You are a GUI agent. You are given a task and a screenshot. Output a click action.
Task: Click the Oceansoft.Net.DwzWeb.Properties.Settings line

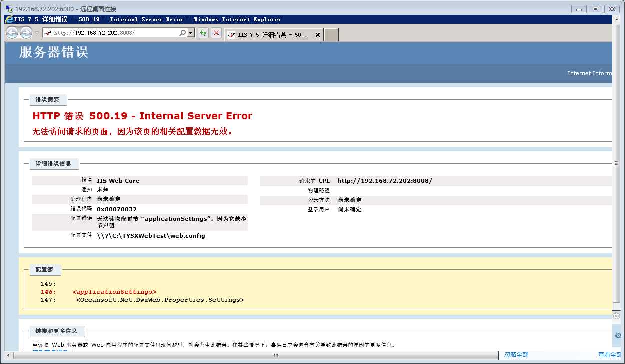[x=160, y=300]
